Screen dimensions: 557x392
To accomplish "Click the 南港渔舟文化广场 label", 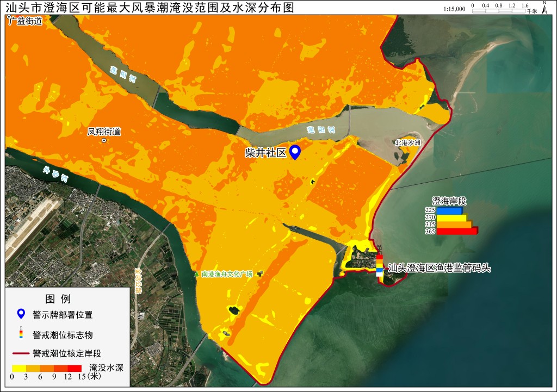I will [227, 274].
